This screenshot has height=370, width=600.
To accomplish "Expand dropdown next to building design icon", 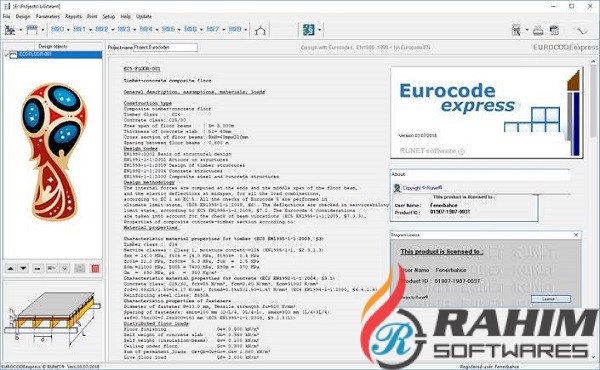I will point(20,30).
